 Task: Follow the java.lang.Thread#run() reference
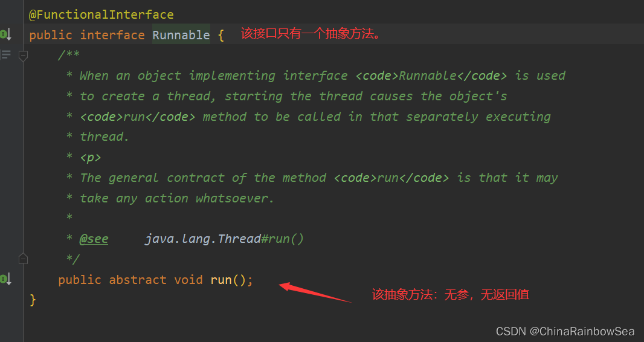[x=224, y=239]
